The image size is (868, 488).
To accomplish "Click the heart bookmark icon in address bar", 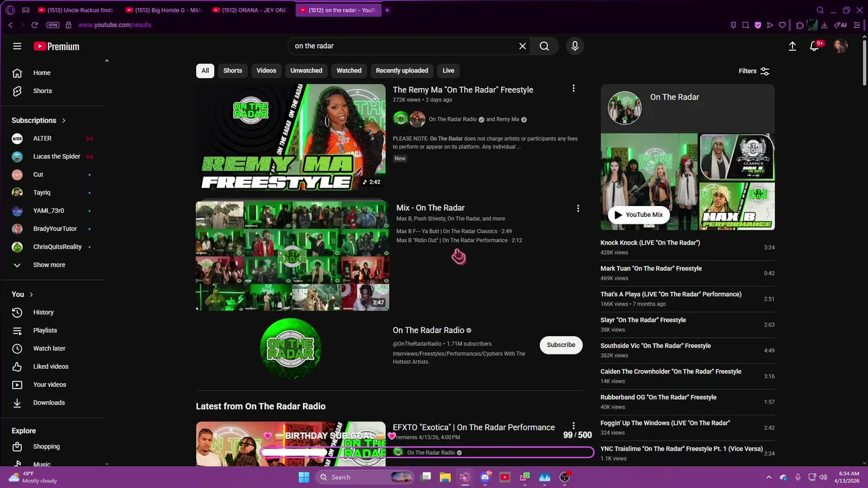I will (x=782, y=25).
